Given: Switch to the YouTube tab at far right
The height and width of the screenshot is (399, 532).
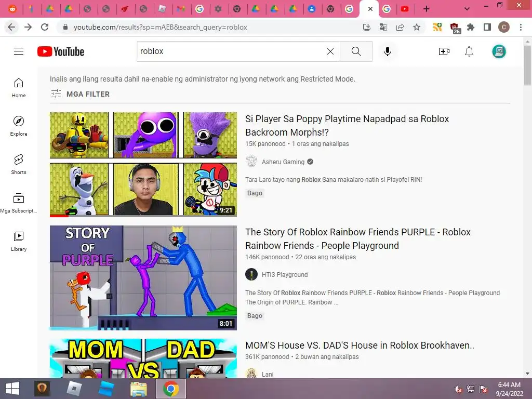Looking at the screenshot, I should click(x=405, y=9).
